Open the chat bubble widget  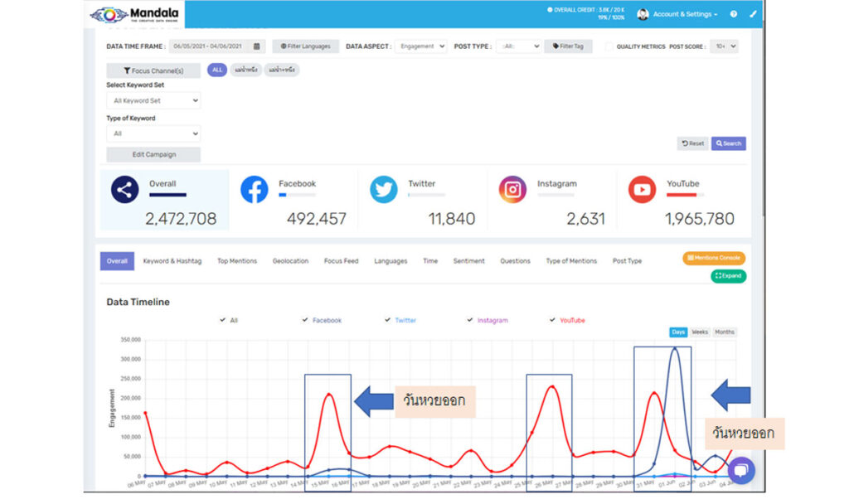point(740,470)
